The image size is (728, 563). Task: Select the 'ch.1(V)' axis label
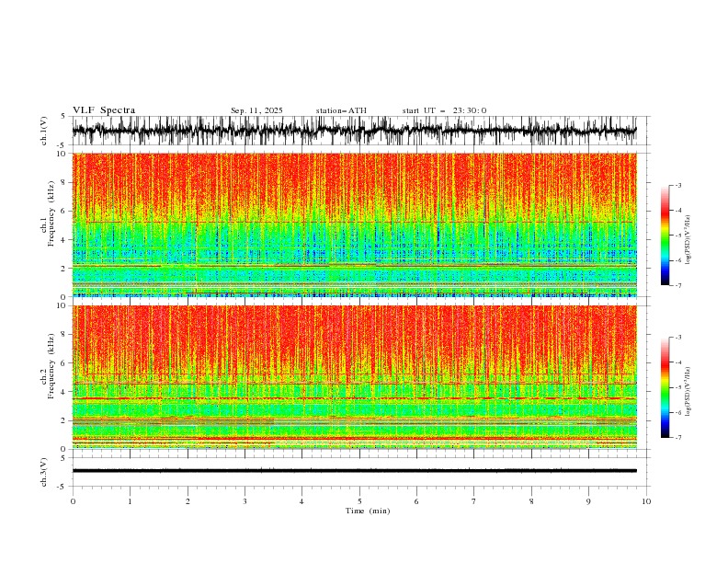[44, 131]
